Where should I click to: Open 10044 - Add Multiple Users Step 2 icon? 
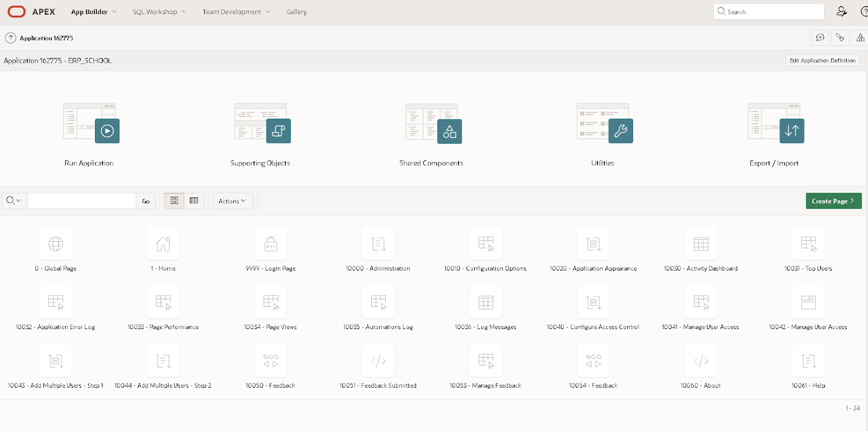tap(163, 361)
